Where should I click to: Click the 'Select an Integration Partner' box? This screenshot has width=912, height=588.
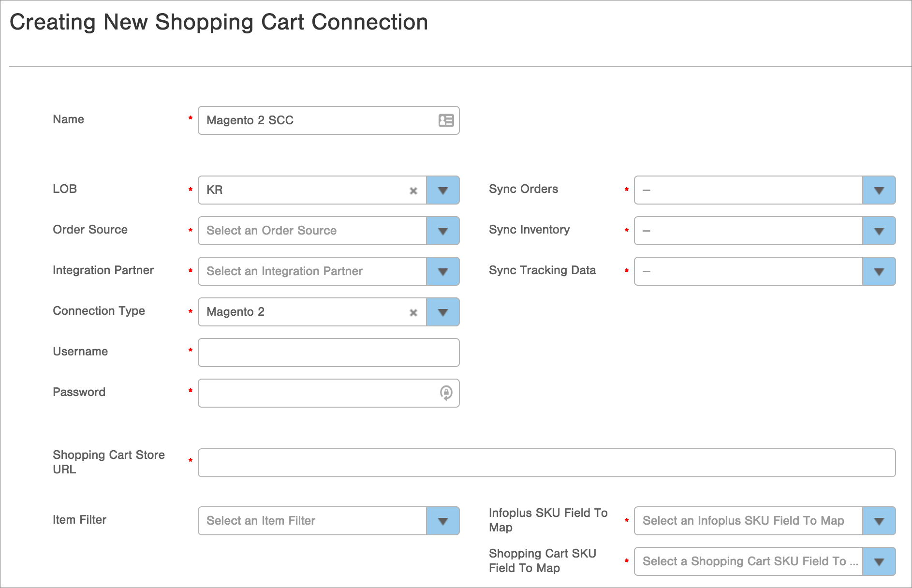pyautogui.click(x=312, y=271)
